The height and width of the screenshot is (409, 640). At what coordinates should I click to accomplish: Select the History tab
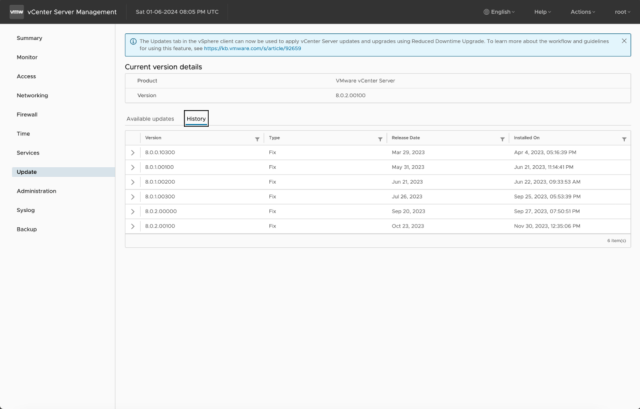click(x=196, y=118)
